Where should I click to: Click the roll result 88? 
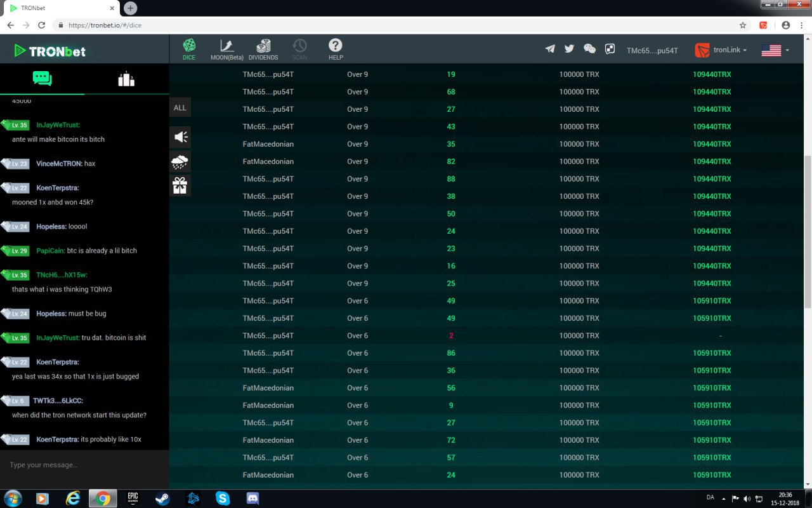click(451, 179)
